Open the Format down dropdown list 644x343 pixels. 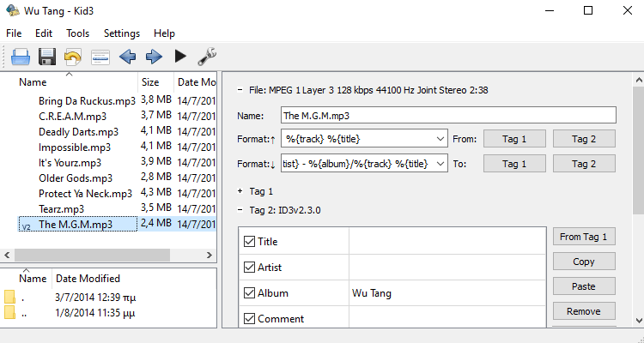(x=440, y=164)
